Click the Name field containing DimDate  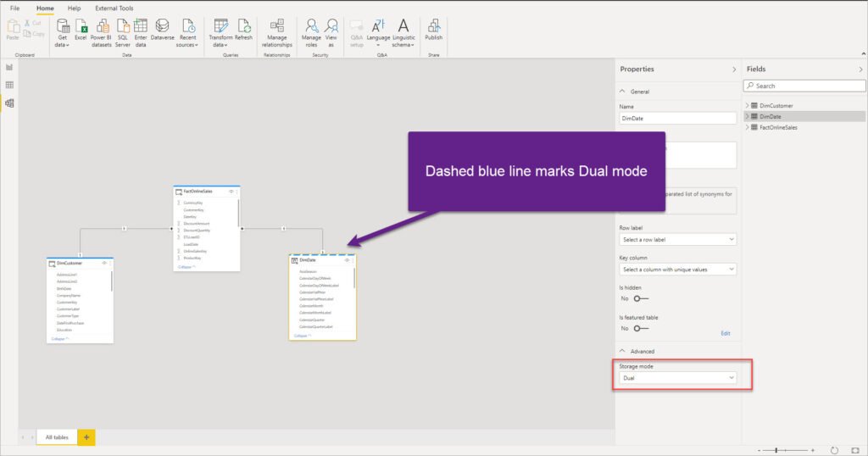[x=678, y=119]
